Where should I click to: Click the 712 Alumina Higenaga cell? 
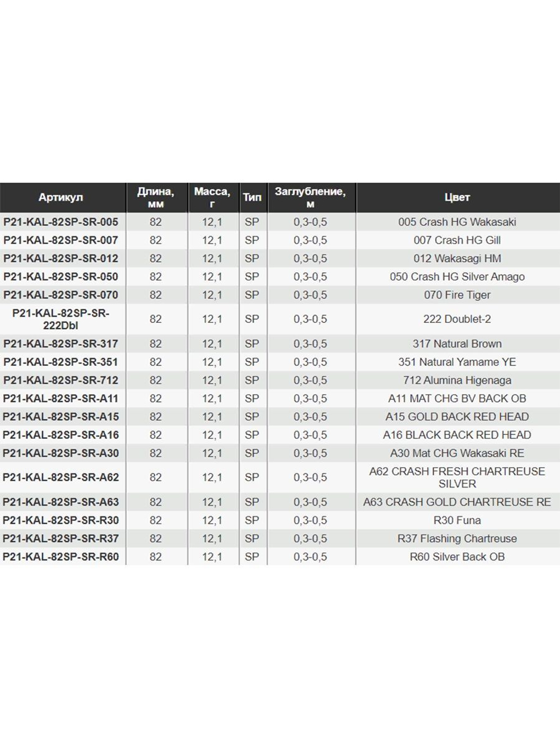pyautogui.click(x=457, y=380)
